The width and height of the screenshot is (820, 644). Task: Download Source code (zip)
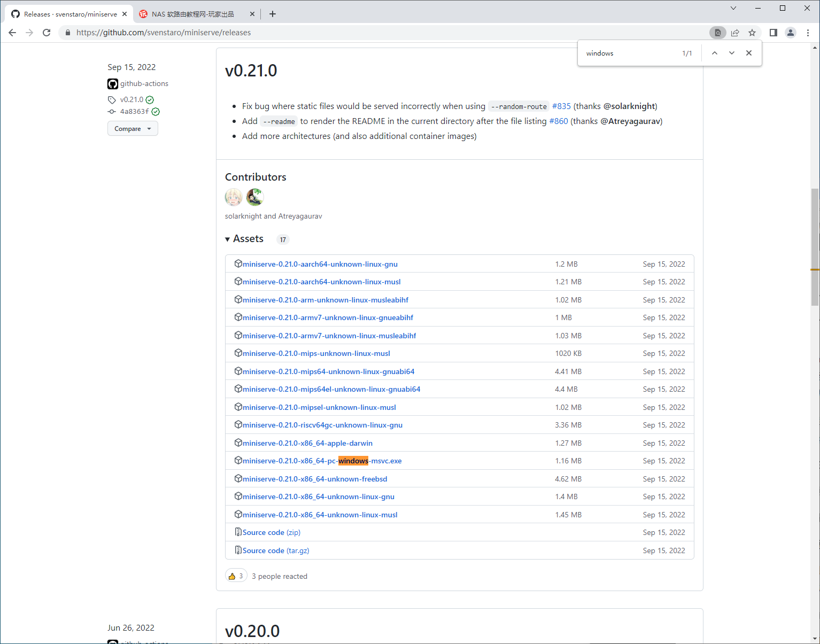[x=272, y=532]
